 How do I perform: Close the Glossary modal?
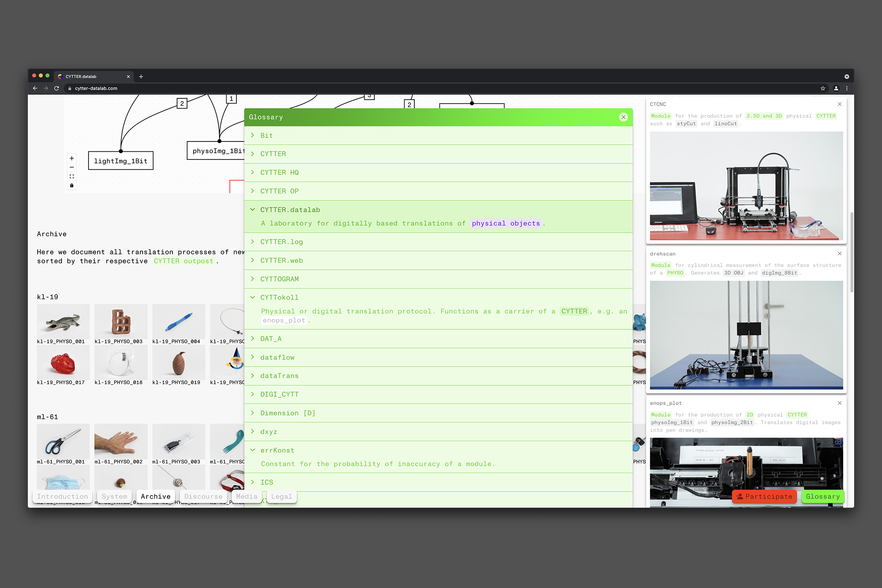click(623, 117)
